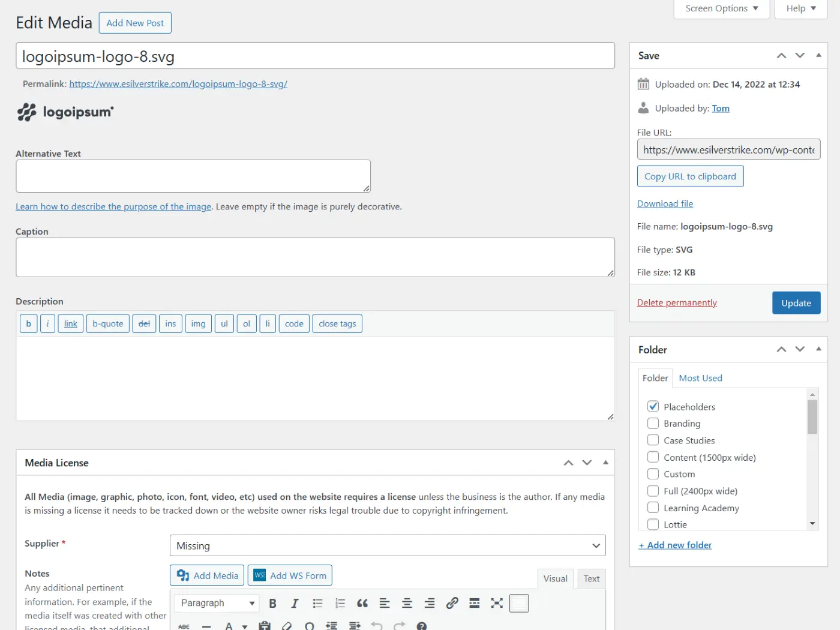
Task: Align text left in Notes editor
Action: [x=385, y=603]
